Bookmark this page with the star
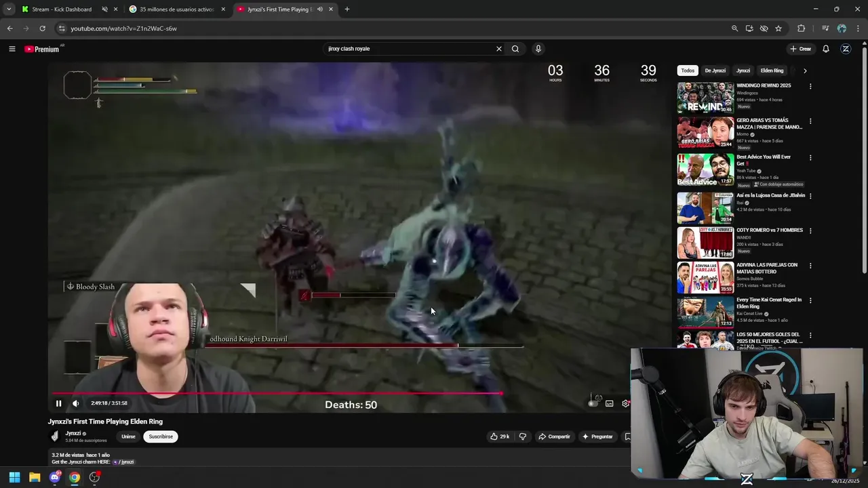 778,28
